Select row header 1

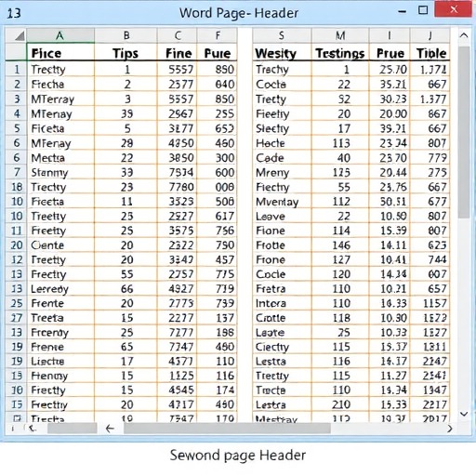[17, 69]
